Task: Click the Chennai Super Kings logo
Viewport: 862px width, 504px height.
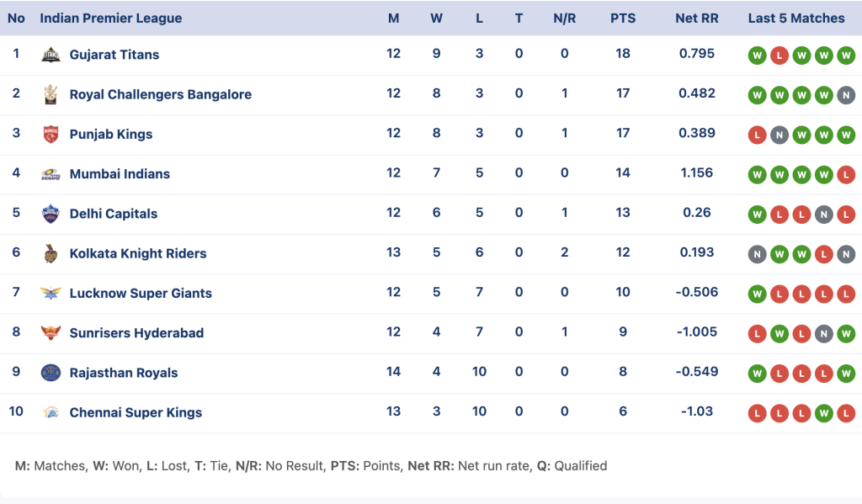Action: pos(51,412)
